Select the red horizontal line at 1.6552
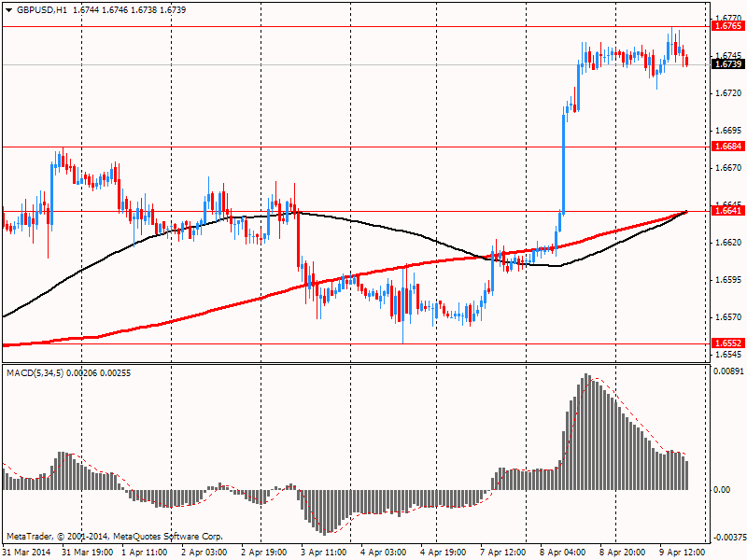This screenshot has height=560, width=747. pos(356,343)
